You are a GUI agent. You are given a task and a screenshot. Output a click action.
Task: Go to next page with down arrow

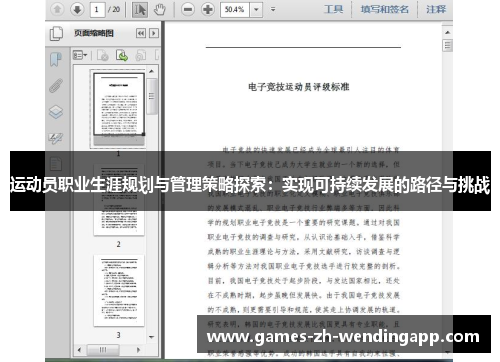pyautogui.click(x=77, y=9)
